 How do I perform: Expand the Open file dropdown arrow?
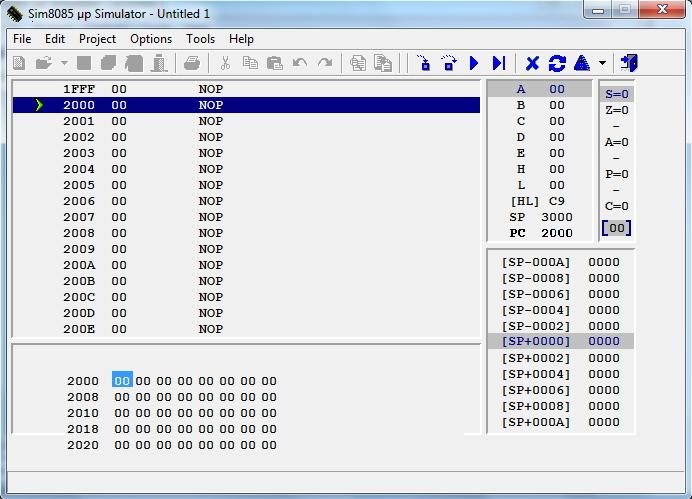(x=64, y=63)
